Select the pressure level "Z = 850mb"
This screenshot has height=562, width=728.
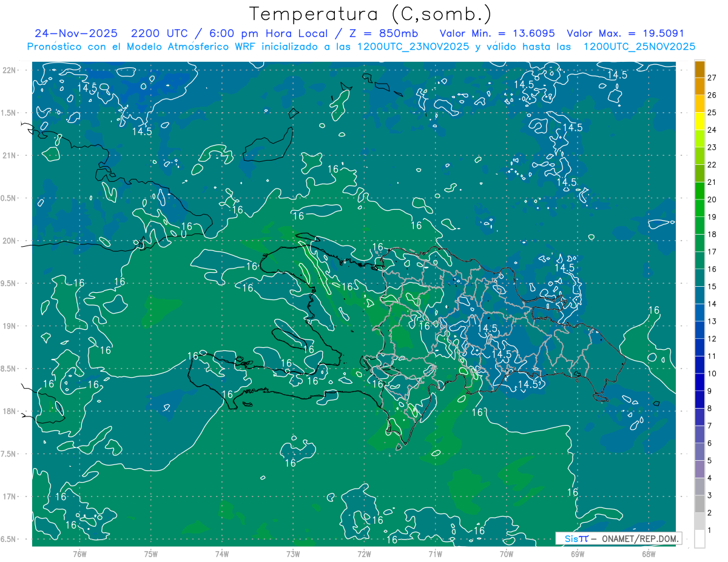pos(380,33)
